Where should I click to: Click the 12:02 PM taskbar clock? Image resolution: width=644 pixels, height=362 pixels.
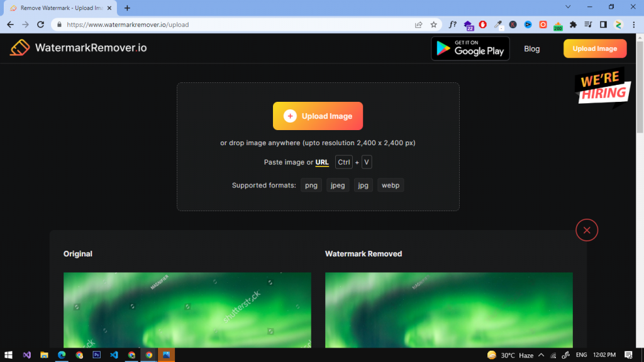pyautogui.click(x=604, y=355)
